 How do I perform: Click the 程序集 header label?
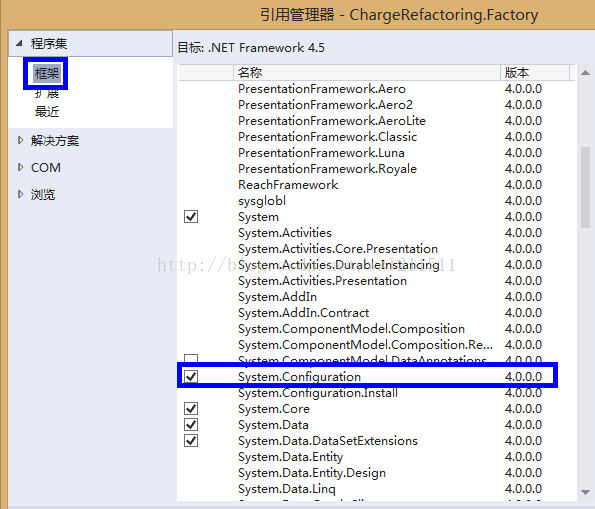[x=49, y=43]
